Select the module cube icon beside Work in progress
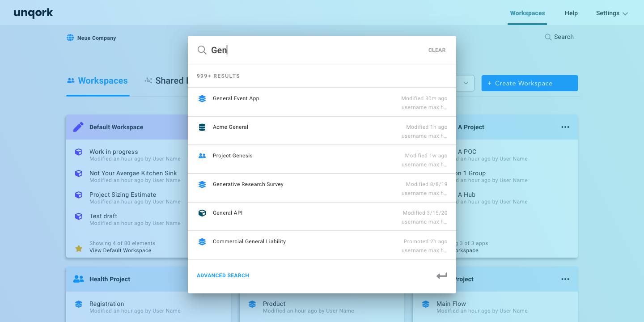This screenshot has height=322, width=644. click(78, 152)
